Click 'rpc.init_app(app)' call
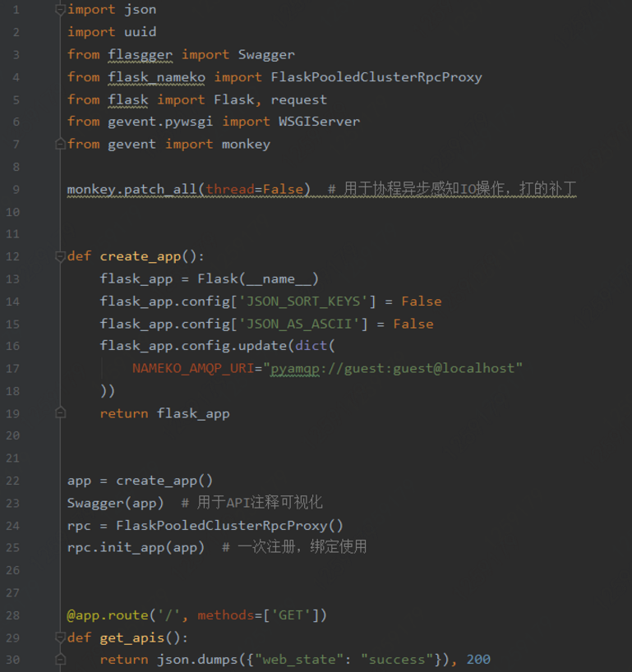The image size is (632, 672). (136, 548)
